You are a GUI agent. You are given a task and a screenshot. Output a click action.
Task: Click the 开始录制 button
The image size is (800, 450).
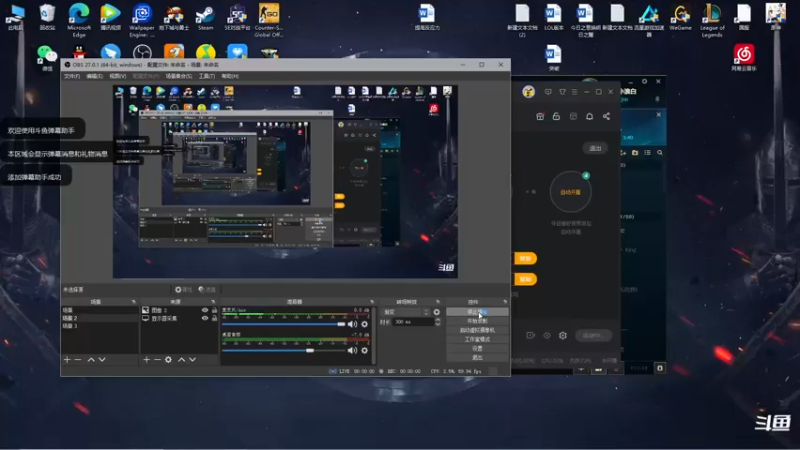click(477, 321)
